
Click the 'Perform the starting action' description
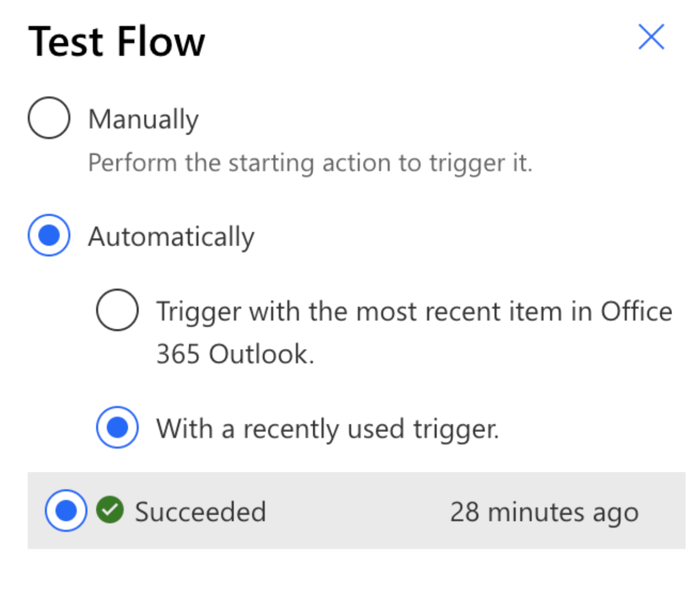click(x=310, y=163)
